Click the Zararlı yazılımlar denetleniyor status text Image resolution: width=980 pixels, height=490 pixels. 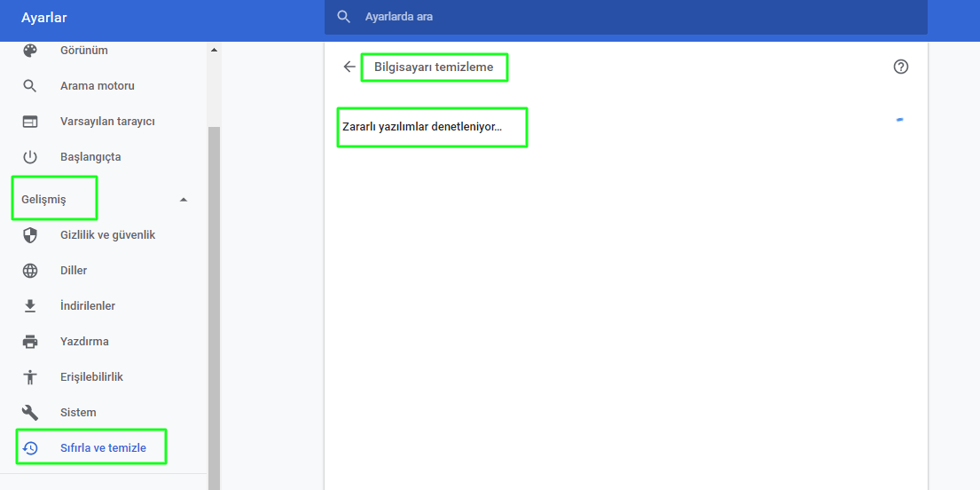coord(422,126)
